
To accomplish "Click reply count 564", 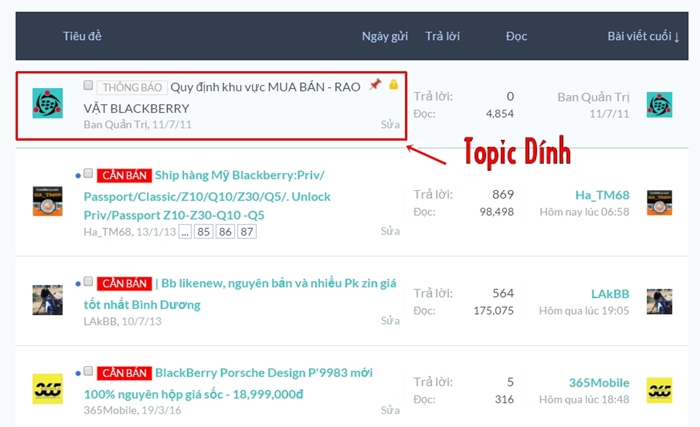I will (x=503, y=293).
